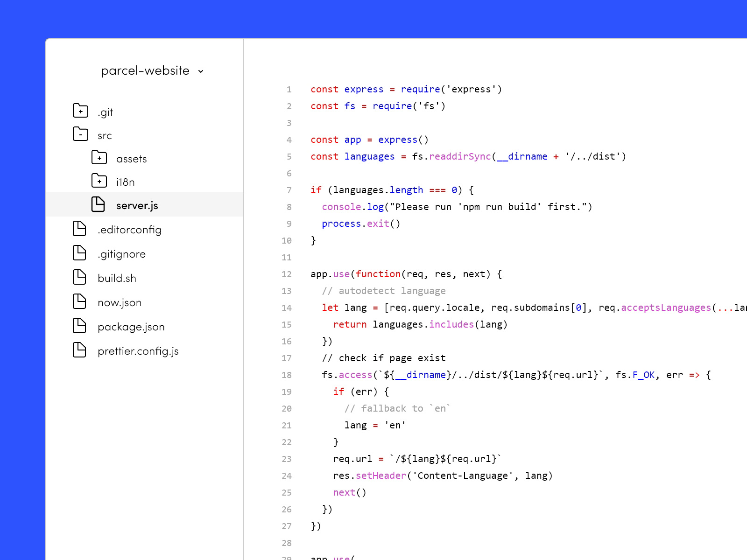The height and width of the screenshot is (560, 747).
Task: Click the assets folder icon
Action: [x=99, y=158]
